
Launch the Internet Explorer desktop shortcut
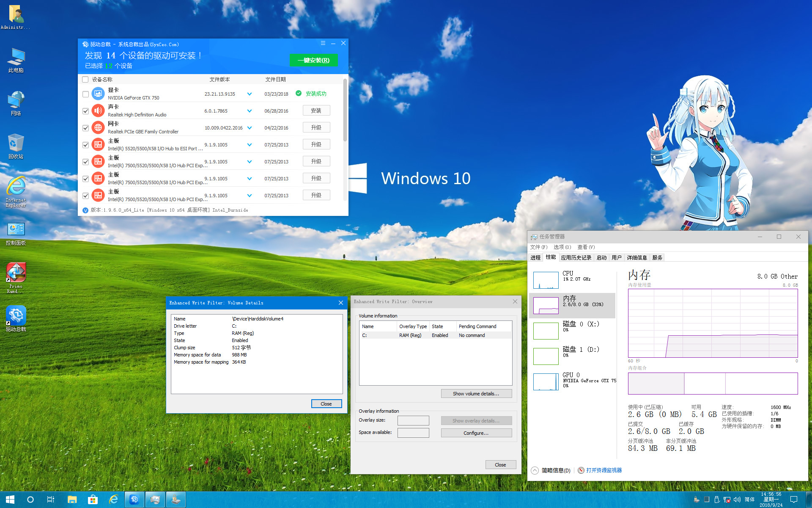(x=16, y=191)
